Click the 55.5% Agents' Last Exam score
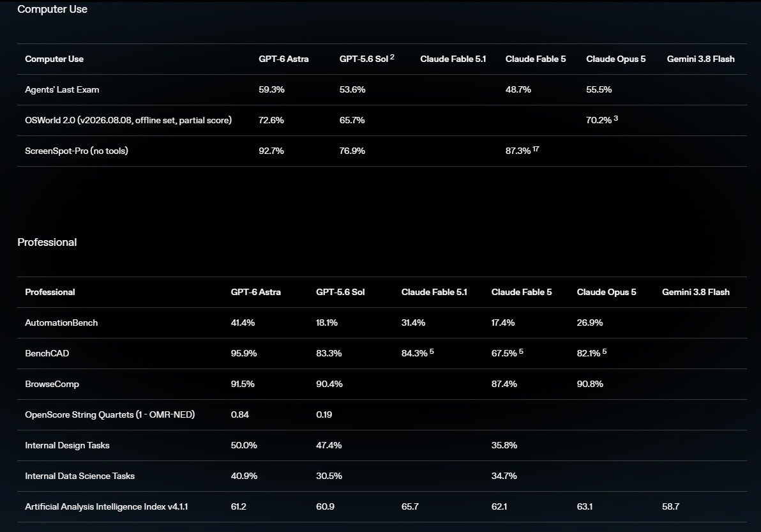Image resolution: width=761 pixels, height=532 pixels. (x=599, y=90)
